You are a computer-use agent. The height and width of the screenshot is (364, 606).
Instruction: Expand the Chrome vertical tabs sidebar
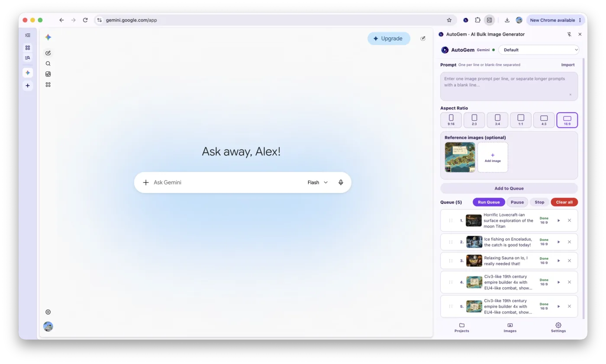pos(28,35)
